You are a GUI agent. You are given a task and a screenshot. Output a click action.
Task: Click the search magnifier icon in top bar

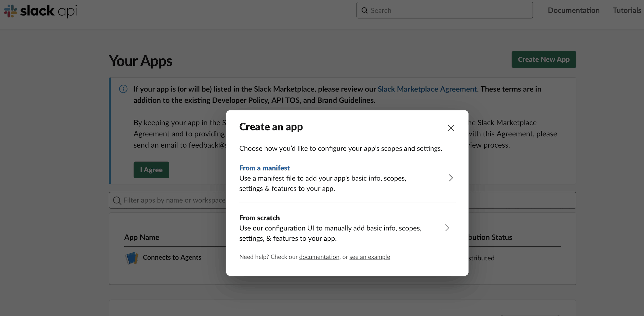(364, 10)
